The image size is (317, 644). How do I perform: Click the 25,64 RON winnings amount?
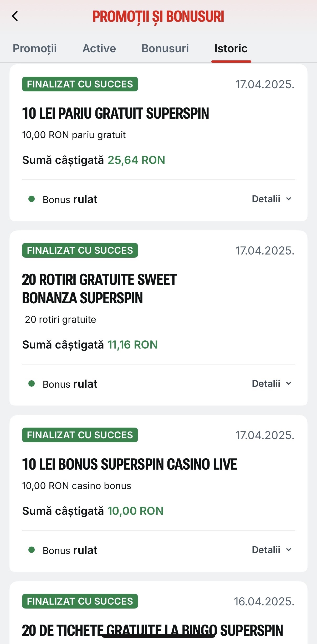(x=136, y=160)
